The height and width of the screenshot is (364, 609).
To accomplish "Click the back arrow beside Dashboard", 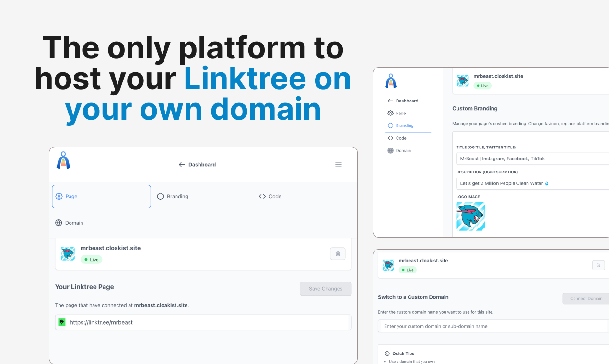I will click(181, 164).
